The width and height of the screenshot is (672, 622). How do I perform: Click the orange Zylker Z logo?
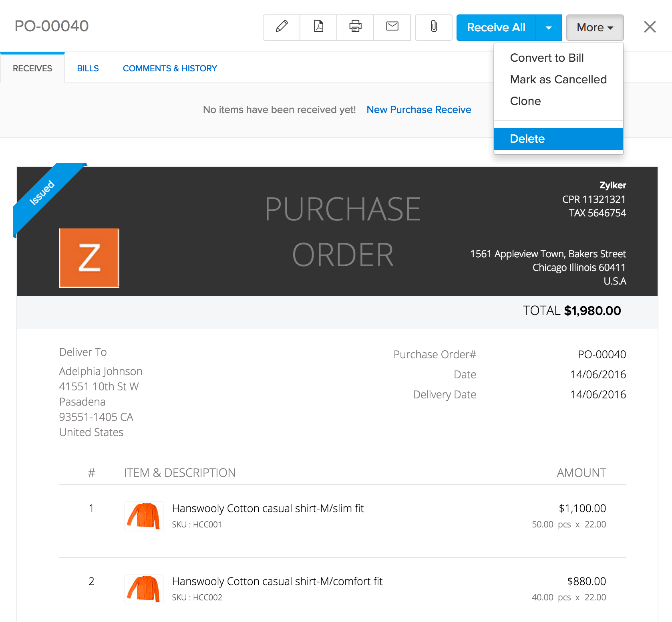point(89,258)
